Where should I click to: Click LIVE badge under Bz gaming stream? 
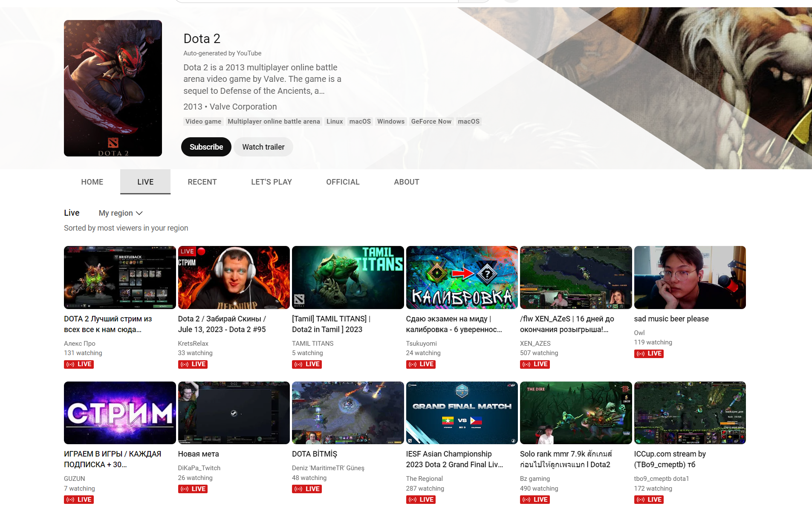click(535, 499)
